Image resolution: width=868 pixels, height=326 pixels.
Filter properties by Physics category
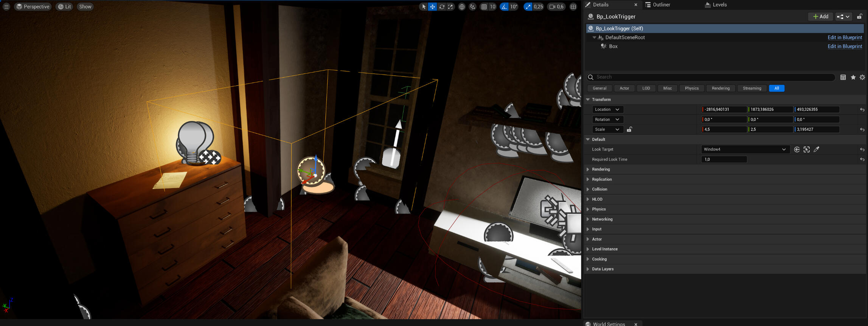click(x=691, y=88)
